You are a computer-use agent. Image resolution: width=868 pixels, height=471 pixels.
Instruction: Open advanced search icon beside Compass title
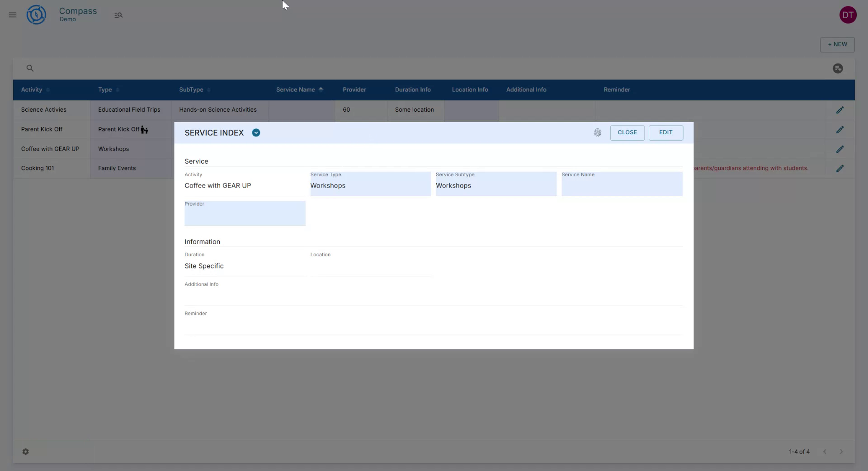click(118, 15)
